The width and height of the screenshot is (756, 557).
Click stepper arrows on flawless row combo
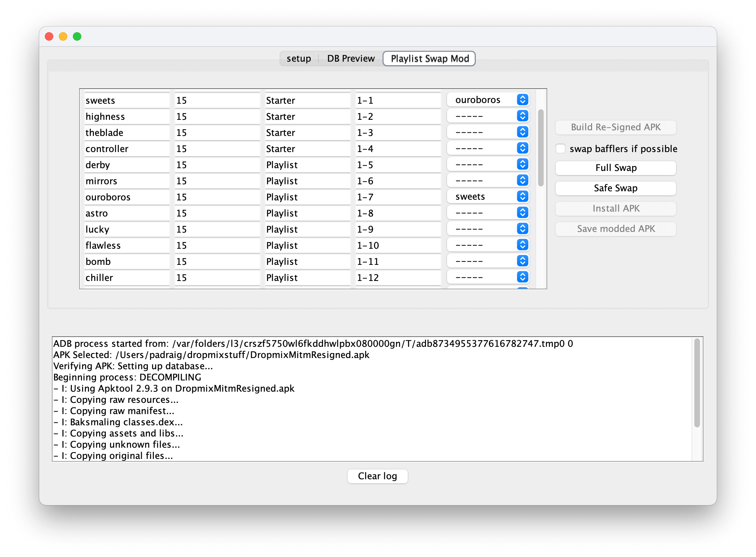522,245
